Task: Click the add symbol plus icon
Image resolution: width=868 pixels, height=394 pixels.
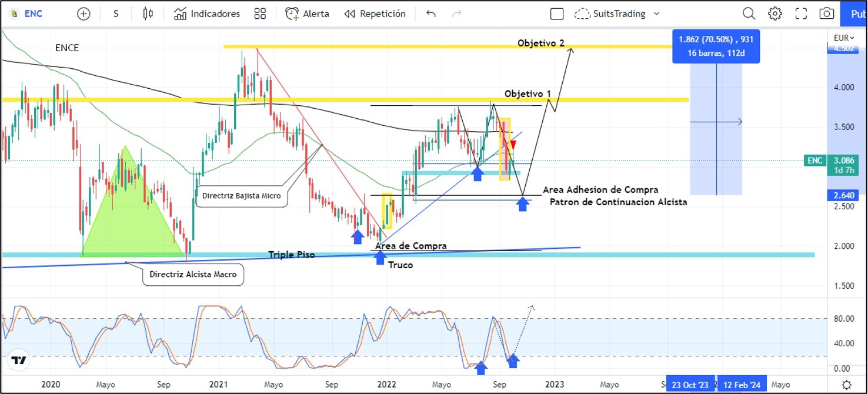Action: [x=84, y=14]
